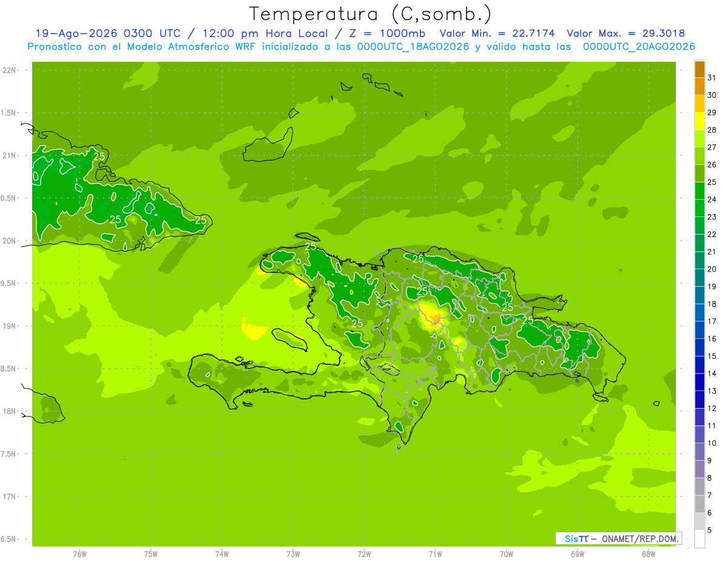Click the legend value '18'
Viewport: 728px width, 562px height.
click(712, 304)
